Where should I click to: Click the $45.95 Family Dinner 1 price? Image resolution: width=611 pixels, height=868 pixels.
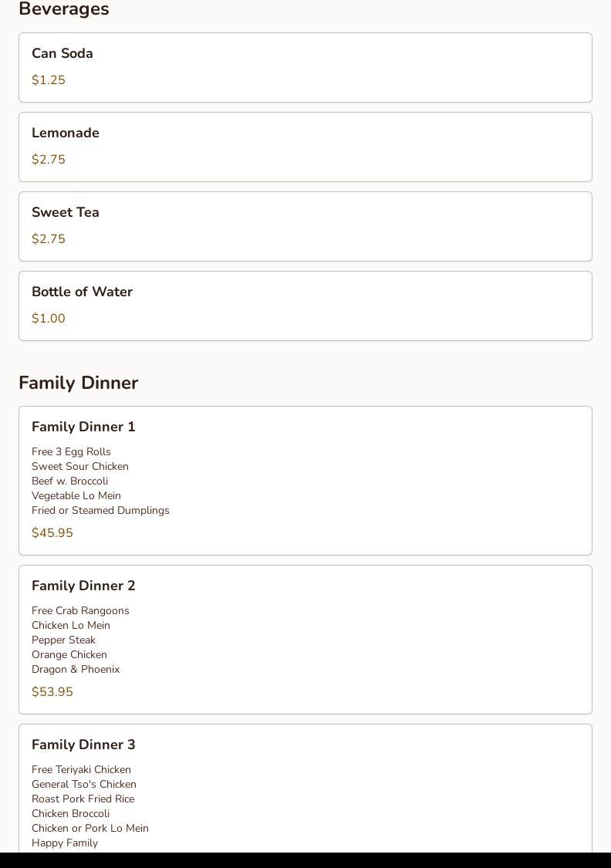pyautogui.click(x=52, y=533)
